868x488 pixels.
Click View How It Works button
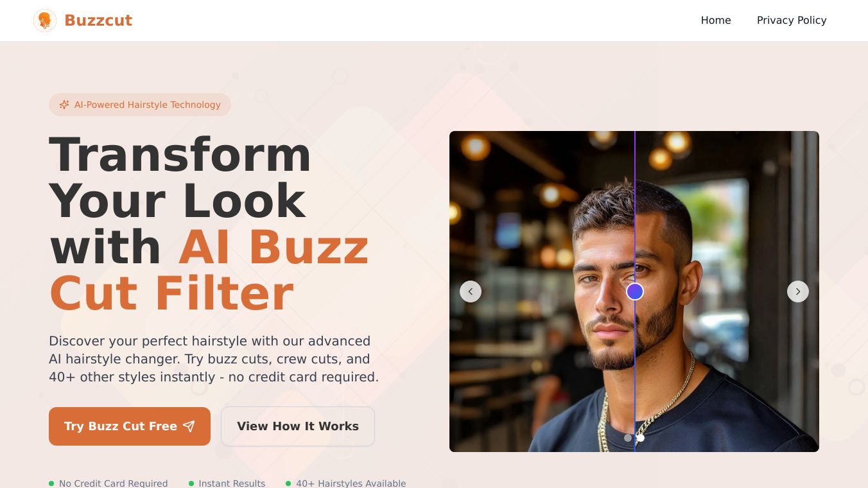click(x=298, y=426)
